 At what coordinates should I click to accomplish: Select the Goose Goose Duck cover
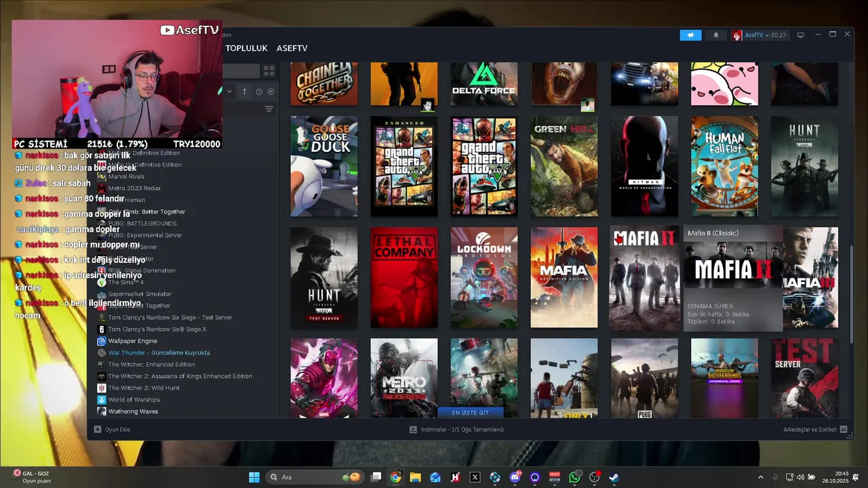(324, 166)
